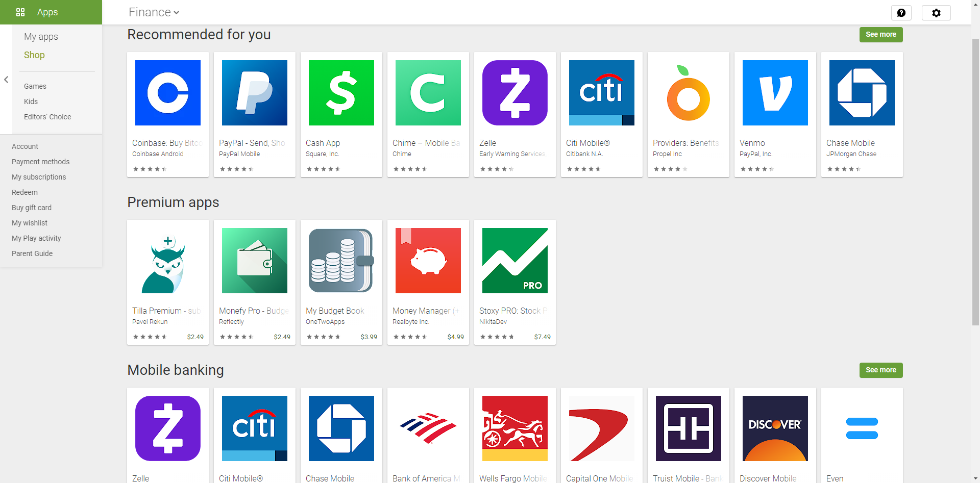This screenshot has width=980, height=483.
Task: Open the Discover Mobile app icon
Action: pos(775,428)
